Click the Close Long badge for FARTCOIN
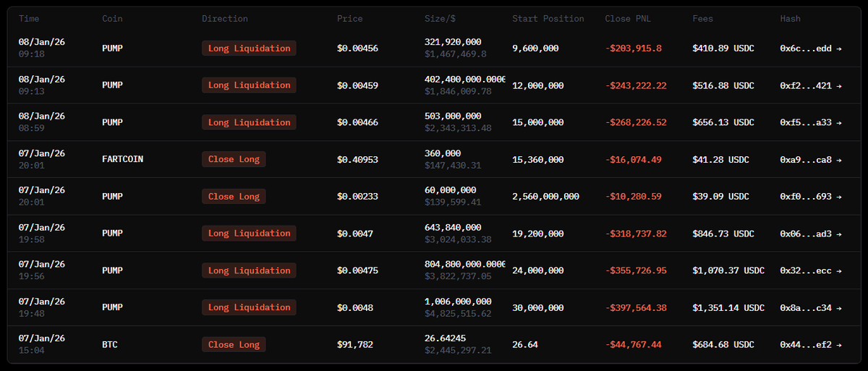 pos(234,159)
